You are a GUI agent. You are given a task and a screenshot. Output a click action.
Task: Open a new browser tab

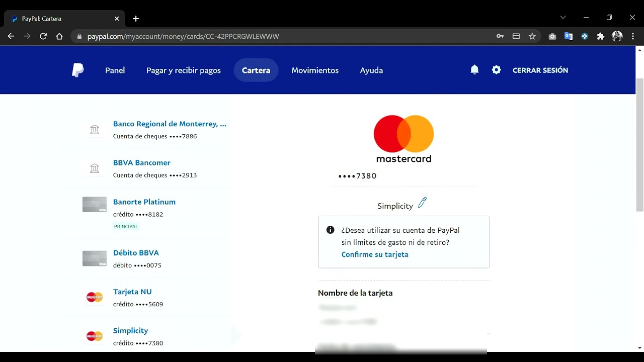[136, 19]
